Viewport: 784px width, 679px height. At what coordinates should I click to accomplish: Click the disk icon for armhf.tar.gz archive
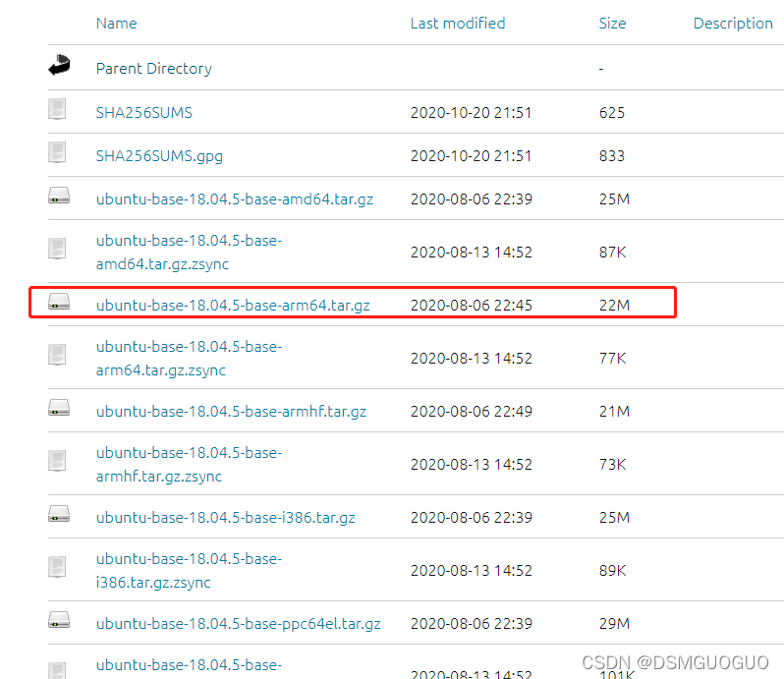pyautogui.click(x=59, y=408)
